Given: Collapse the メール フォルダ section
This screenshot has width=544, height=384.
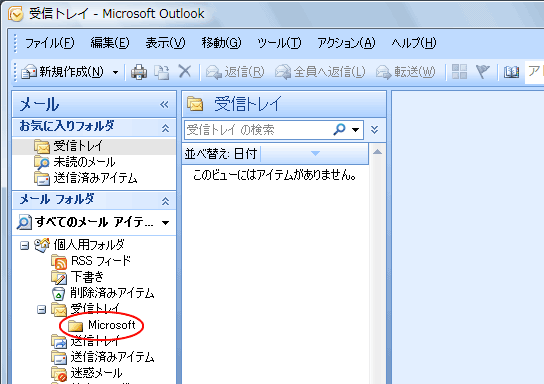Looking at the screenshot, I should pyautogui.click(x=165, y=201).
